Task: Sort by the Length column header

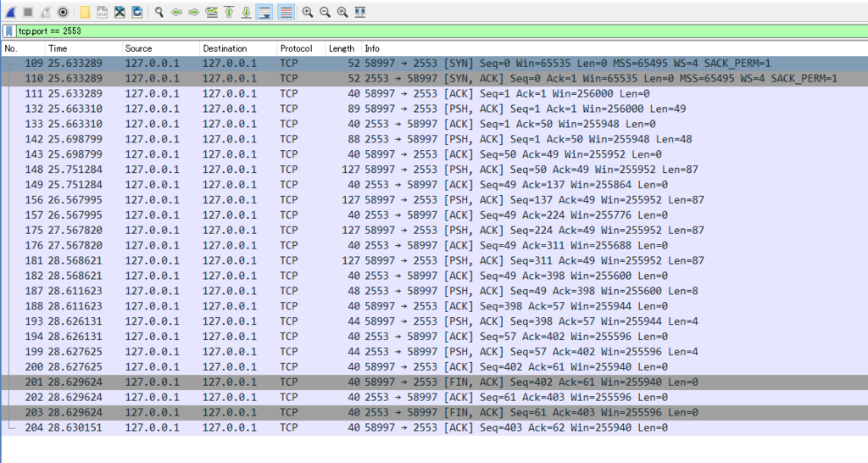Action: 343,48
